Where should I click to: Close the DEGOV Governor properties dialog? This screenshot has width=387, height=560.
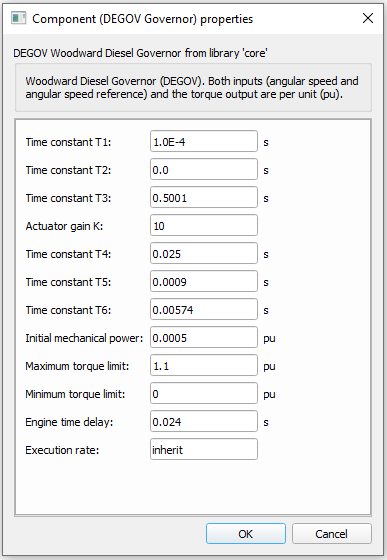368,18
